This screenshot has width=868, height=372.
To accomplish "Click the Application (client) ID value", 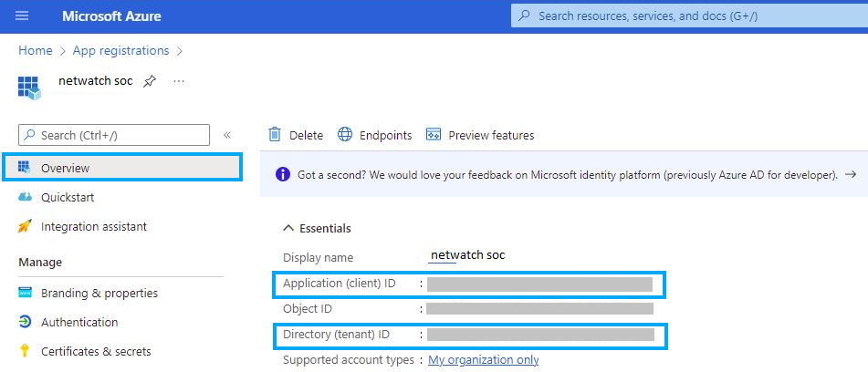I will click(x=539, y=284).
